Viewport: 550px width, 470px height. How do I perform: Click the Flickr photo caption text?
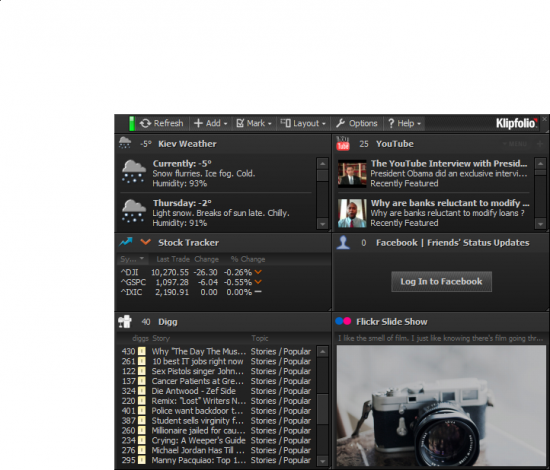tap(441, 338)
